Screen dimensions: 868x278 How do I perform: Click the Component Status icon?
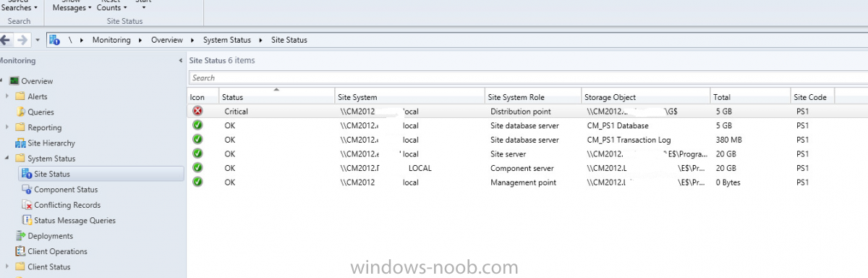coord(27,190)
